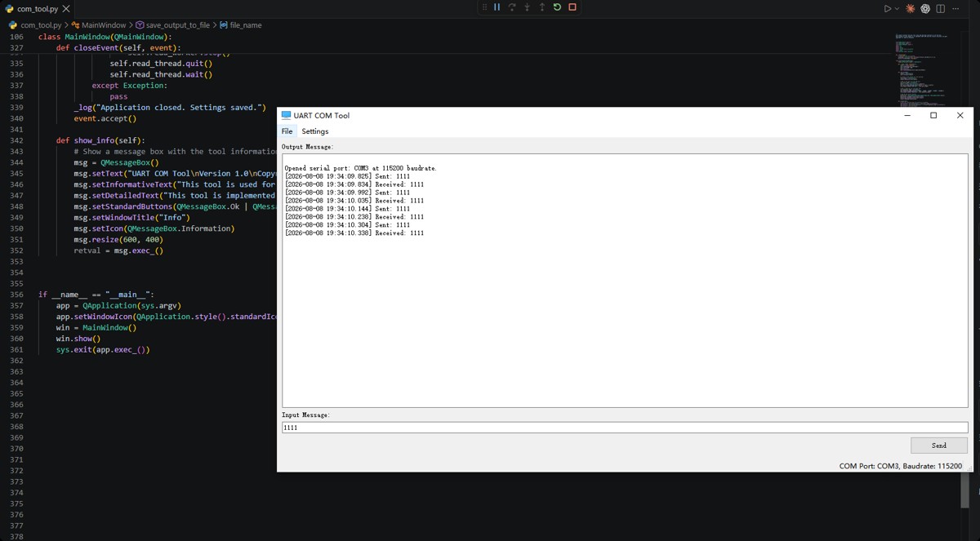Click the 'Input Message:' label
Image resolution: width=980 pixels, height=541 pixels.
[306, 415]
